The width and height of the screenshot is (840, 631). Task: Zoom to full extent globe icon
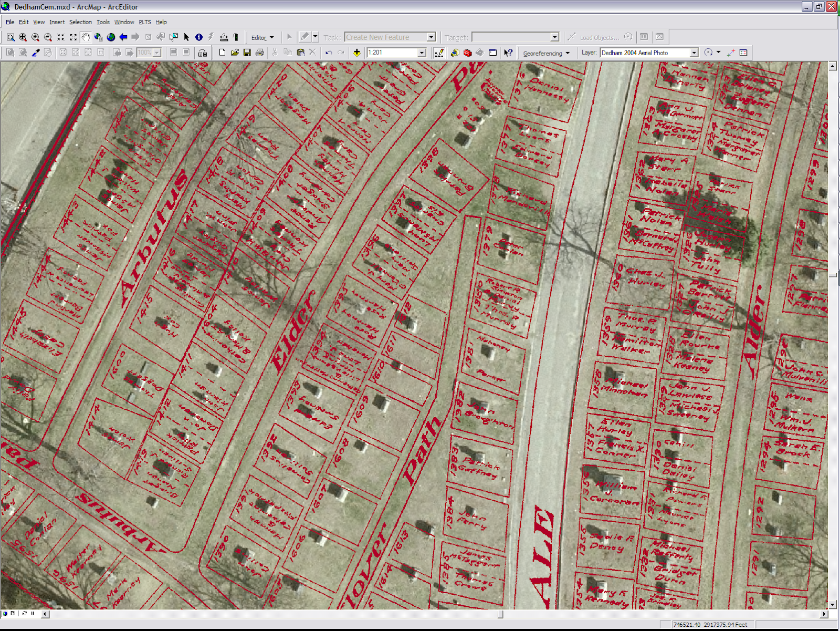tap(111, 37)
